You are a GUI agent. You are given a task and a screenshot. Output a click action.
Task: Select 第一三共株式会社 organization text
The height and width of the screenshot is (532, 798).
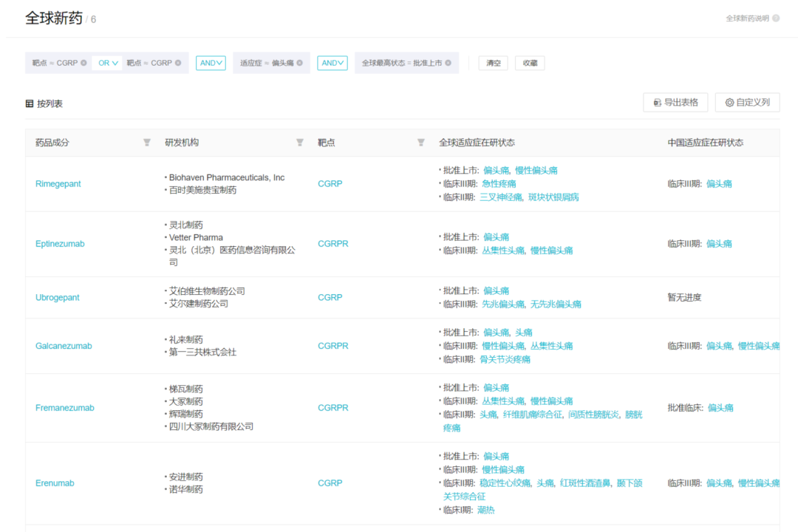202,352
